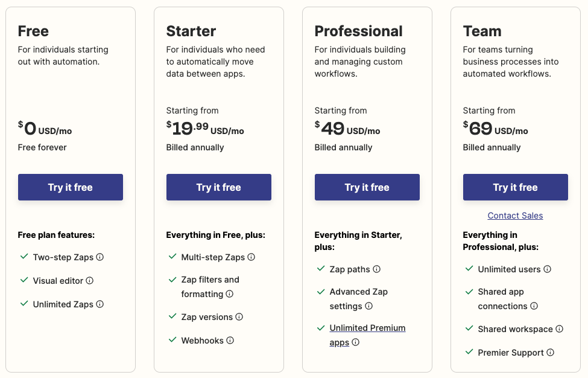Open info tooltip for Unlimited Zaps
This screenshot has width=588, height=378.
pyautogui.click(x=100, y=304)
